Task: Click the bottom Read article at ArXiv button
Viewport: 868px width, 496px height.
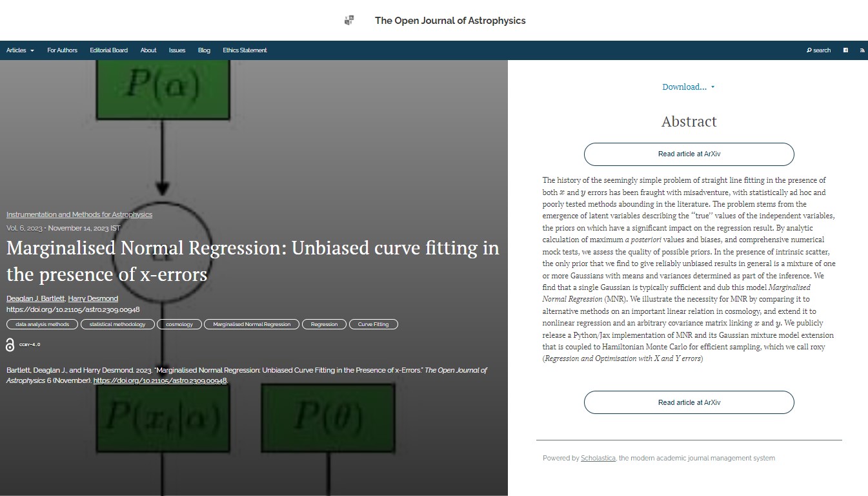Action: (689, 402)
